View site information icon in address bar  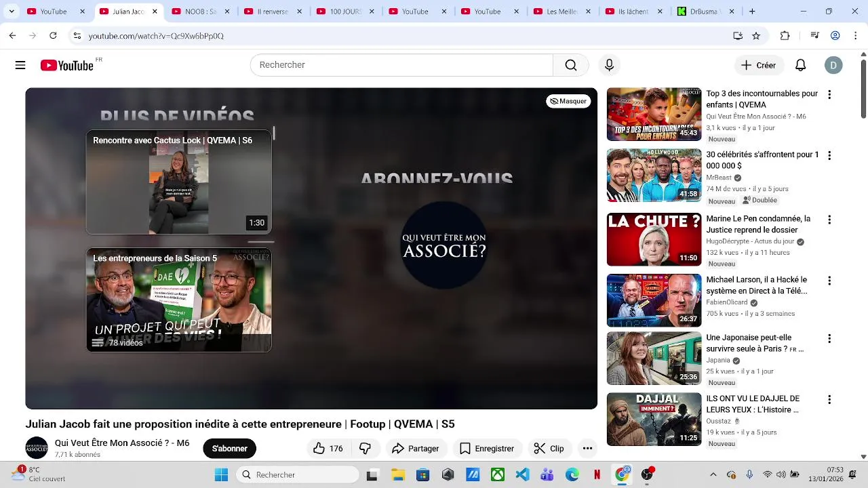[77, 36]
